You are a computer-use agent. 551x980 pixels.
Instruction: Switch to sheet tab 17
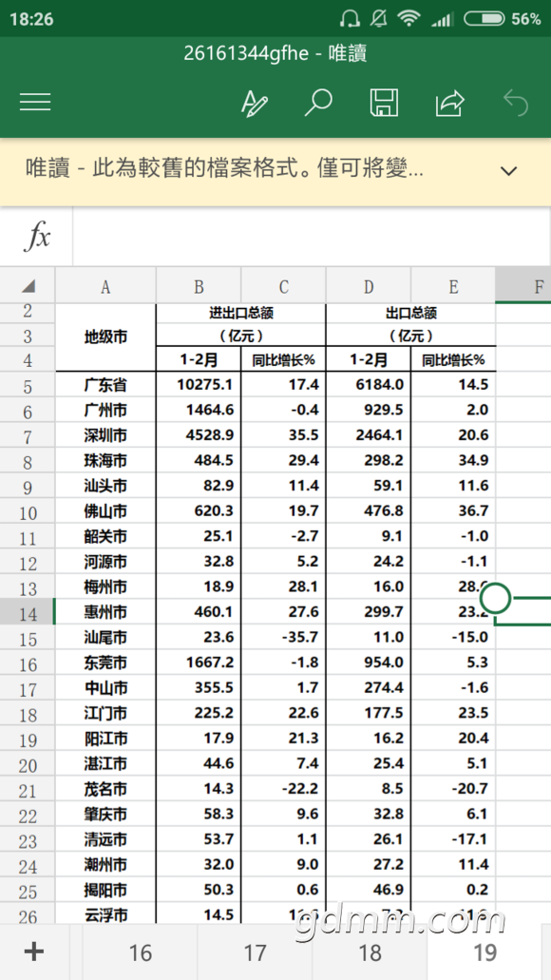point(255,952)
